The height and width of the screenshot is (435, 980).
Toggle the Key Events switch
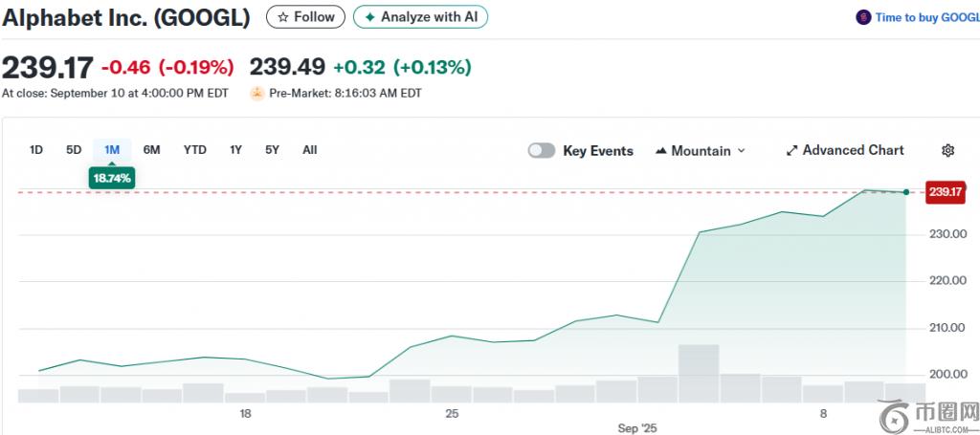[542, 150]
